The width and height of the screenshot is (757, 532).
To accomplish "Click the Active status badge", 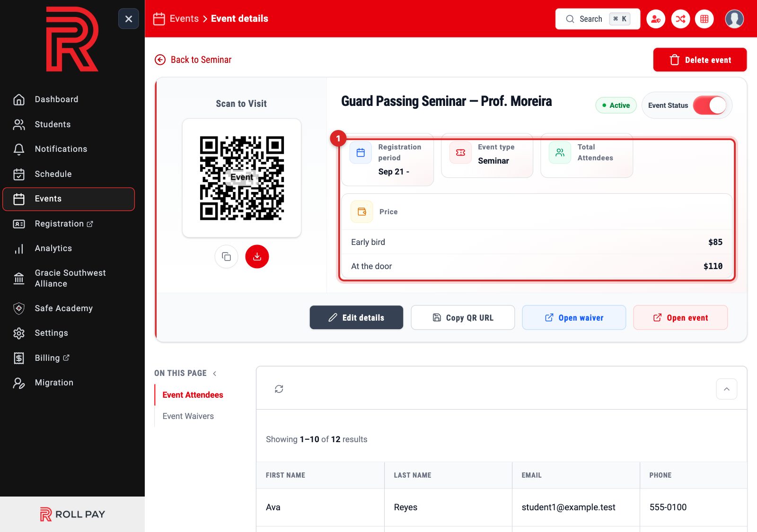I will (616, 105).
